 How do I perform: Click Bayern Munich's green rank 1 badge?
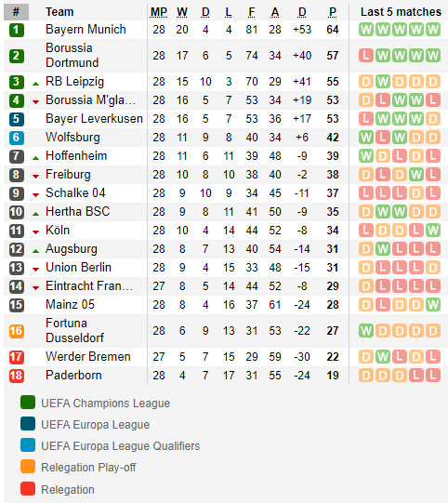(x=17, y=30)
